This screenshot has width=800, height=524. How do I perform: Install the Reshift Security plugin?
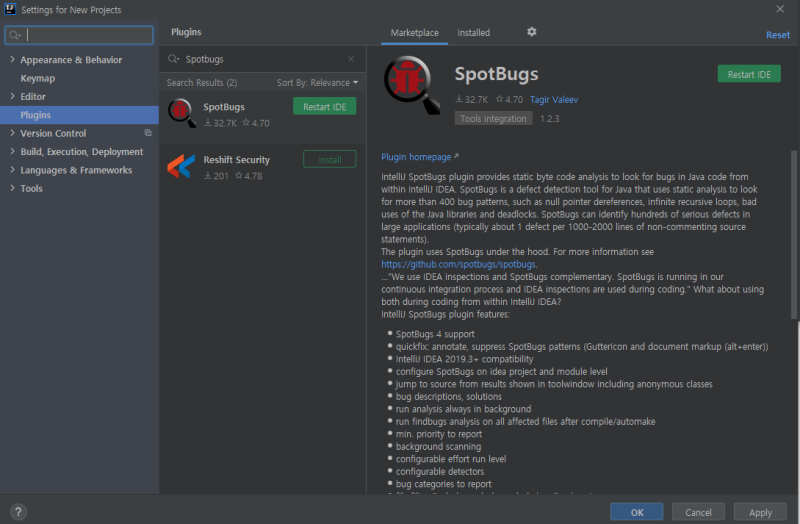click(x=330, y=160)
